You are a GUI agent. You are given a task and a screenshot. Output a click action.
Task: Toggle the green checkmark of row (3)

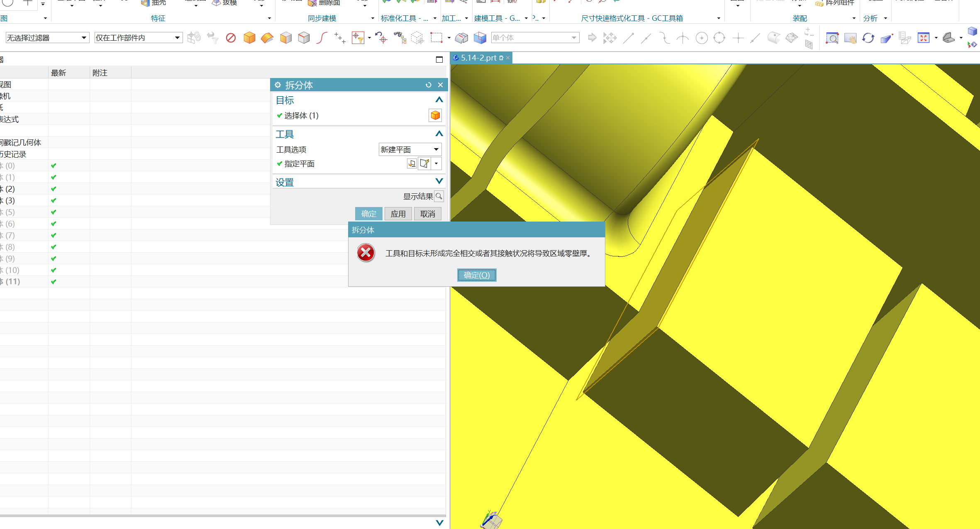54,200
